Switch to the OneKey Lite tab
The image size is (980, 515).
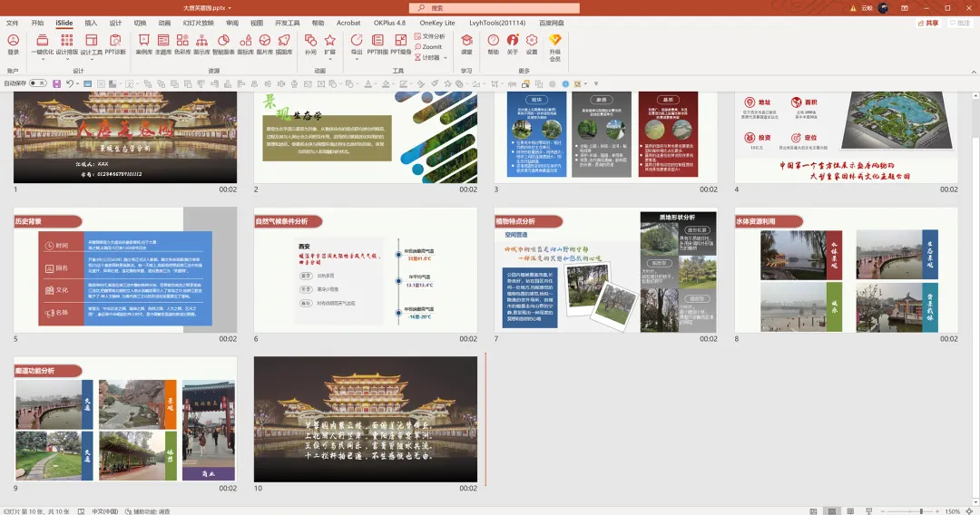[436, 23]
